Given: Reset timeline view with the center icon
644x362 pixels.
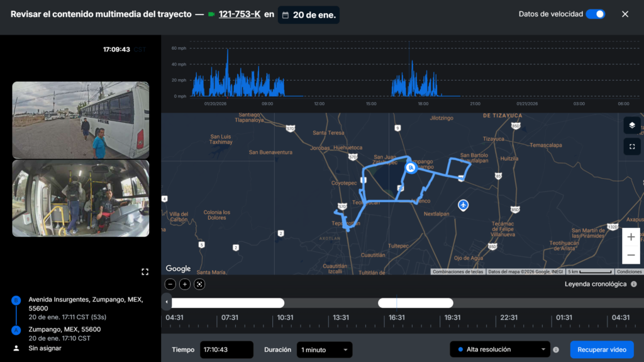Looking at the screenshot, I should coord(200,284).
